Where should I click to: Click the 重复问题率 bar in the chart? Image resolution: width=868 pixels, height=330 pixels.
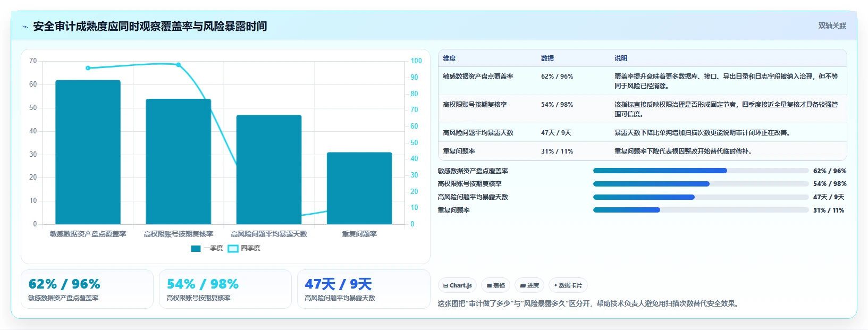point(359,188)
